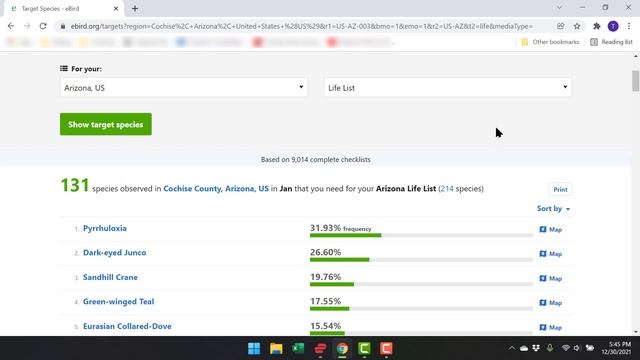Open Reading list in the bookmarks bar
The width and height of the screenshot is (640, 360).
click(611, 42)
